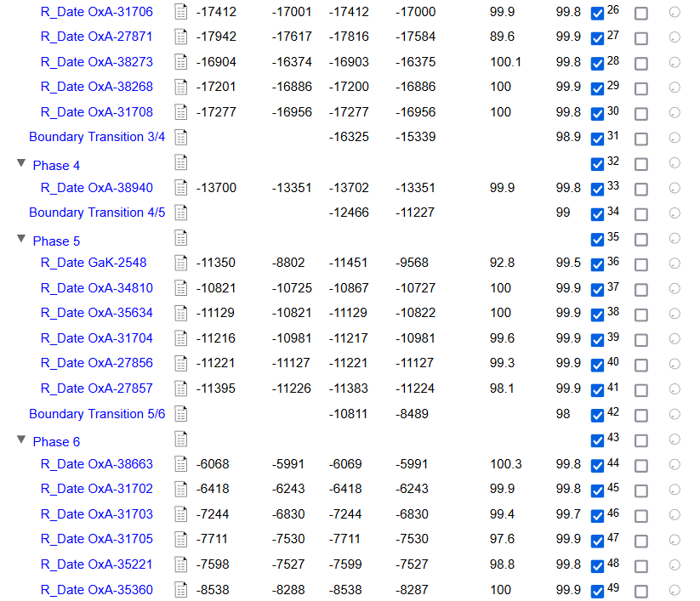This screenshot has width=700, height=601.
Task: Uncheck the checked box numbered 33
Action: [597, 190]
